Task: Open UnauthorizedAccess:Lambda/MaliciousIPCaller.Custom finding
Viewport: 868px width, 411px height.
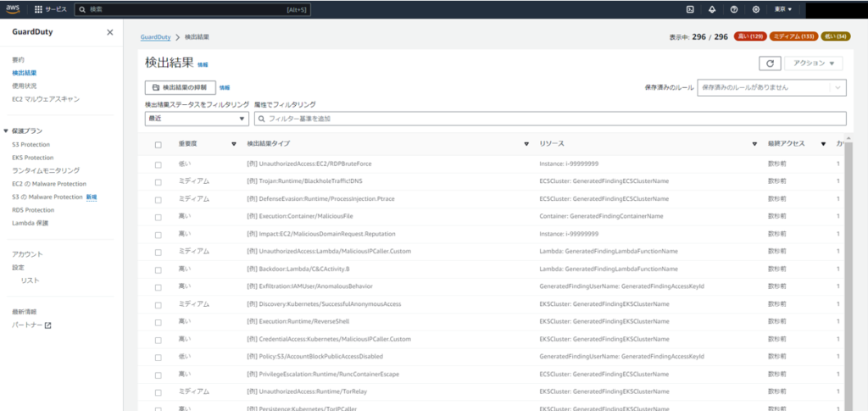Action: [329, 252]
